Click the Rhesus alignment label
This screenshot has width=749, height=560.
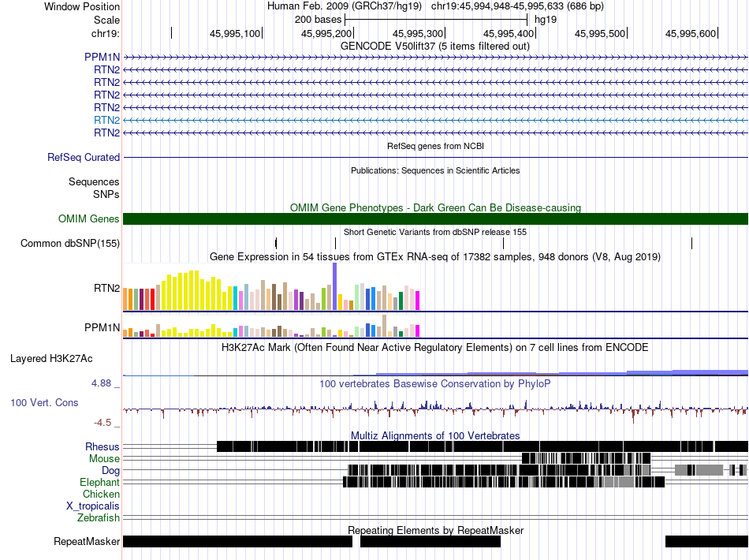pyautogui.click(x=102, y=446)
